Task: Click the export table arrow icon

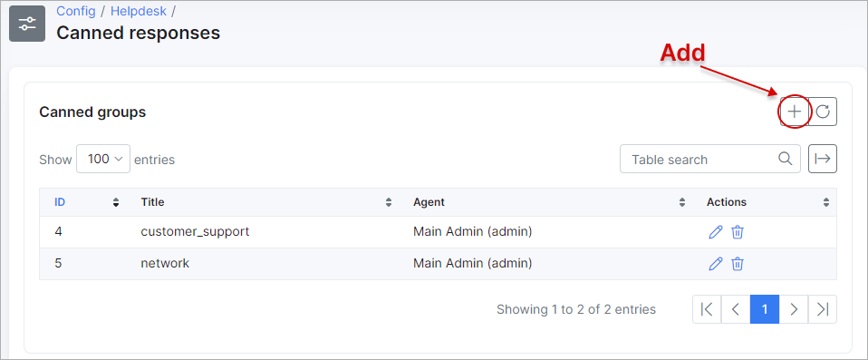Action: (823, 159)
